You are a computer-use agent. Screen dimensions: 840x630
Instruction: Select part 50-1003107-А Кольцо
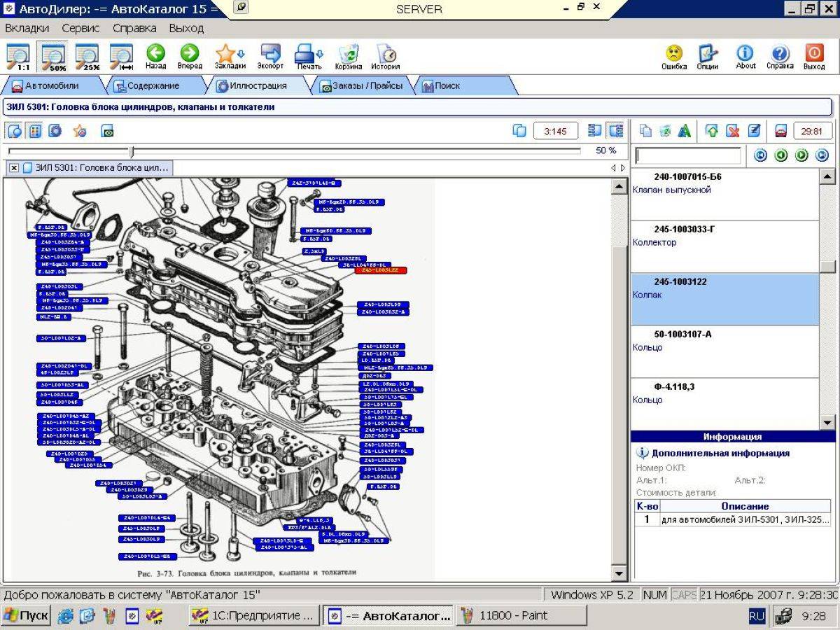[x=725, y=351]
